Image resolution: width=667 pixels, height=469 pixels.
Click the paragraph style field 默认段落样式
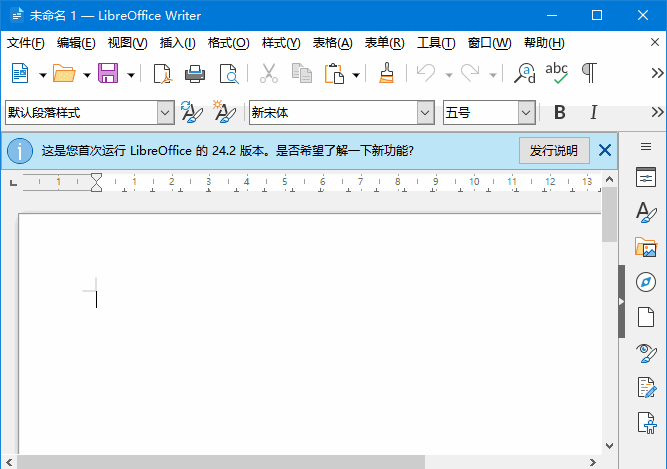[81, 113]
